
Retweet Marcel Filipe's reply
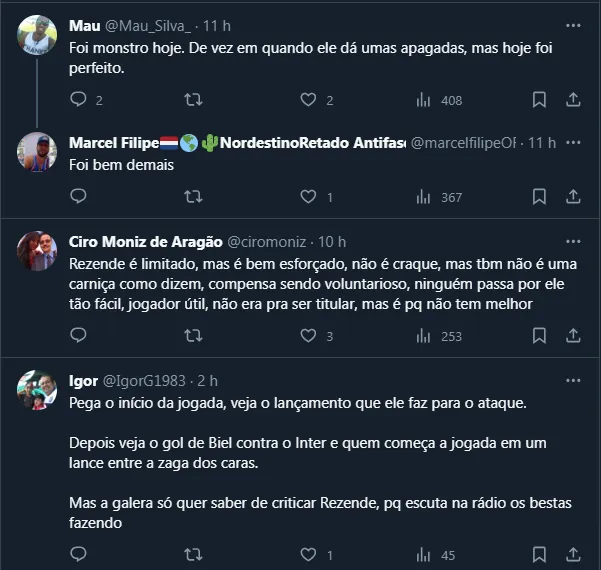194,197
